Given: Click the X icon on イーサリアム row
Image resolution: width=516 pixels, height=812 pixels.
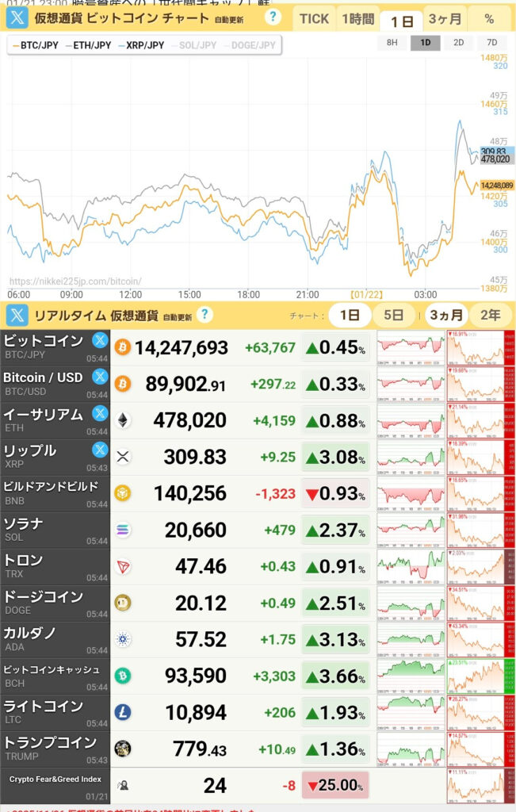Looking at the screenshot, I should pyautogui.click(x=100, y=413).
